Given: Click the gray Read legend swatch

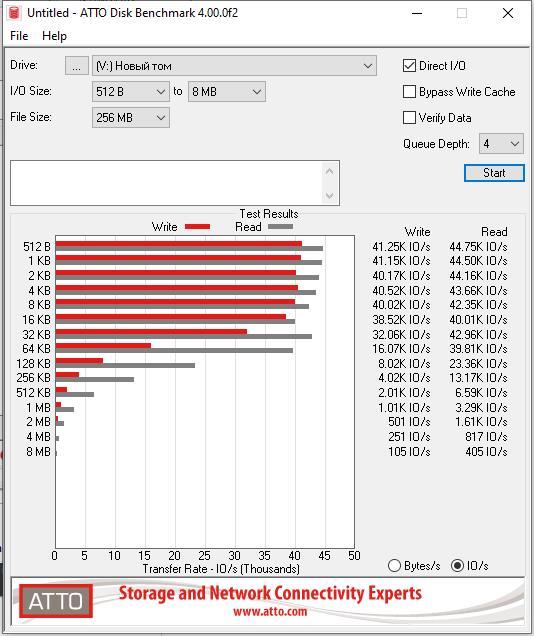Looking at the screenshot, I should coord(280,227).
